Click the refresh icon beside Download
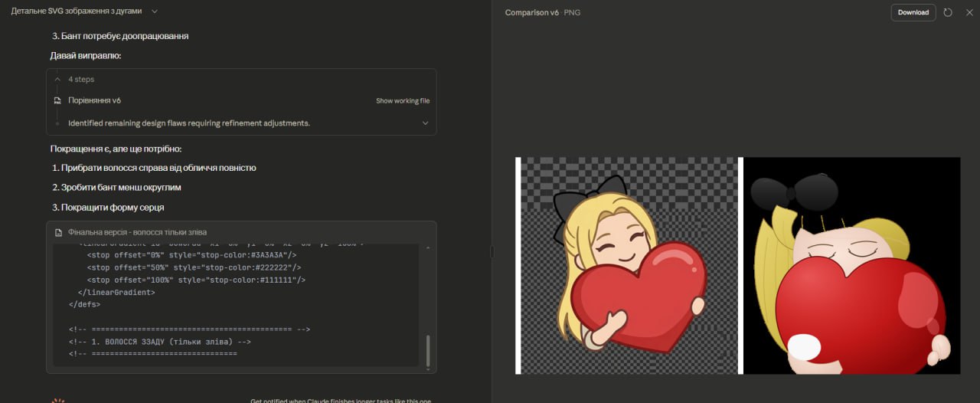 click(948, 12)
